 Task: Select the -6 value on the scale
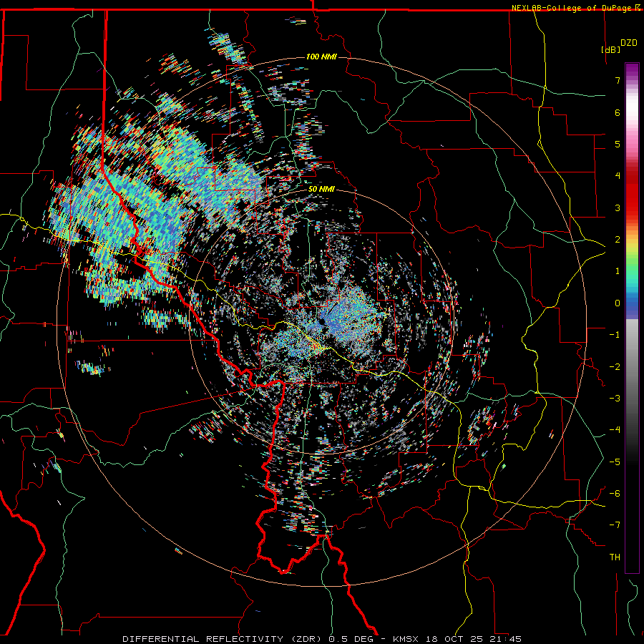pos(615,494)
